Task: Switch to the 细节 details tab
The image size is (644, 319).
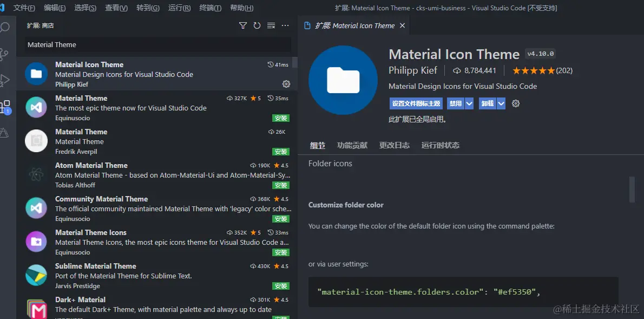Action: (x=318, y=145)
